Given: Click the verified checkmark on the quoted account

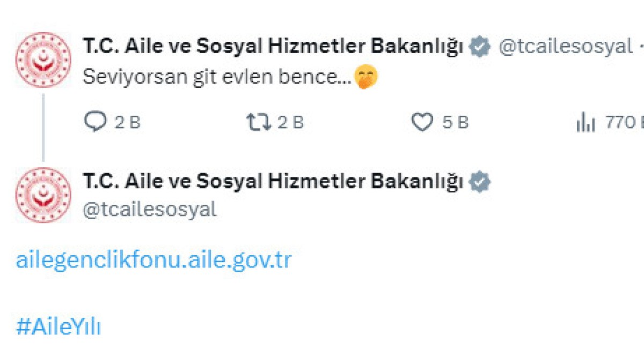Looking at the screenshot, I should point(478,181).
